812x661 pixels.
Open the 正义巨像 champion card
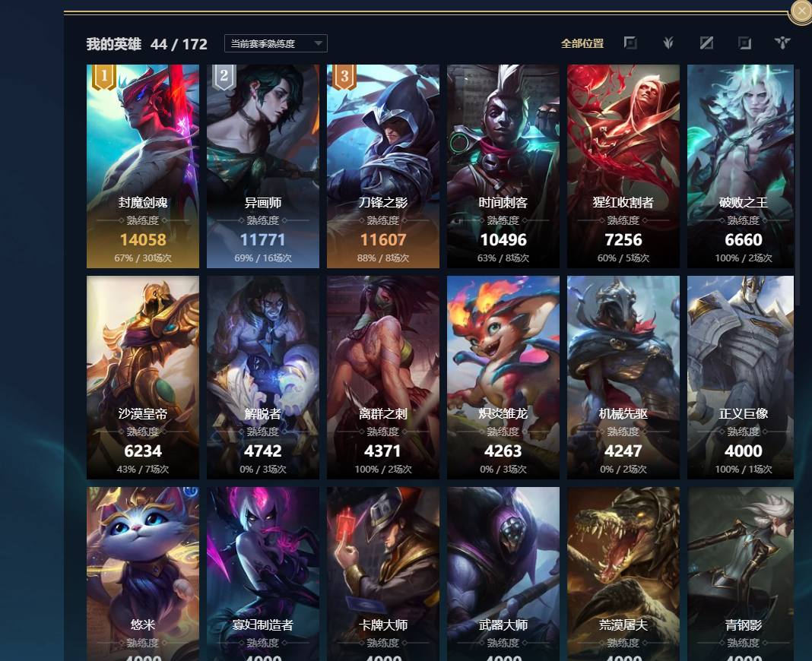[741, 378]
